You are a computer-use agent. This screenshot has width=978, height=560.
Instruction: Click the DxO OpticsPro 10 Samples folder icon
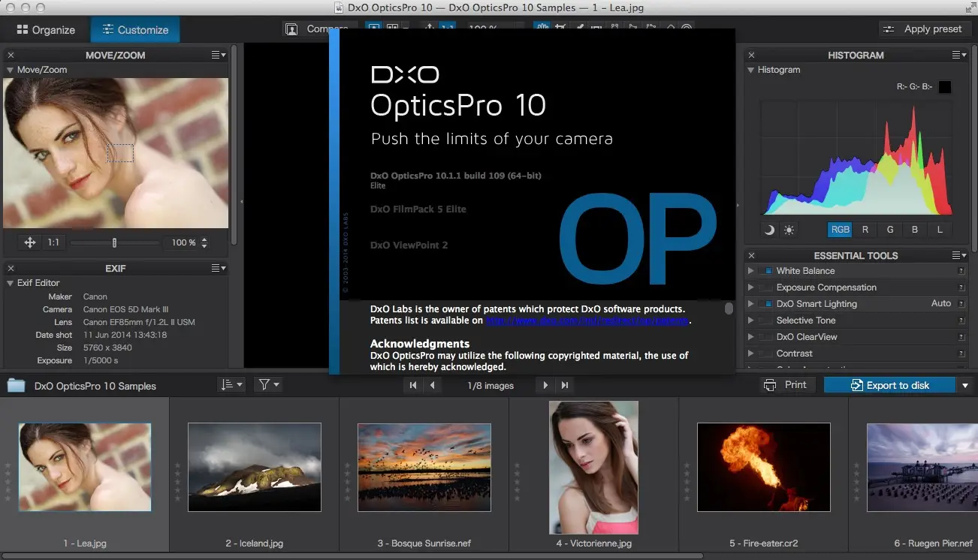point(16,385)
